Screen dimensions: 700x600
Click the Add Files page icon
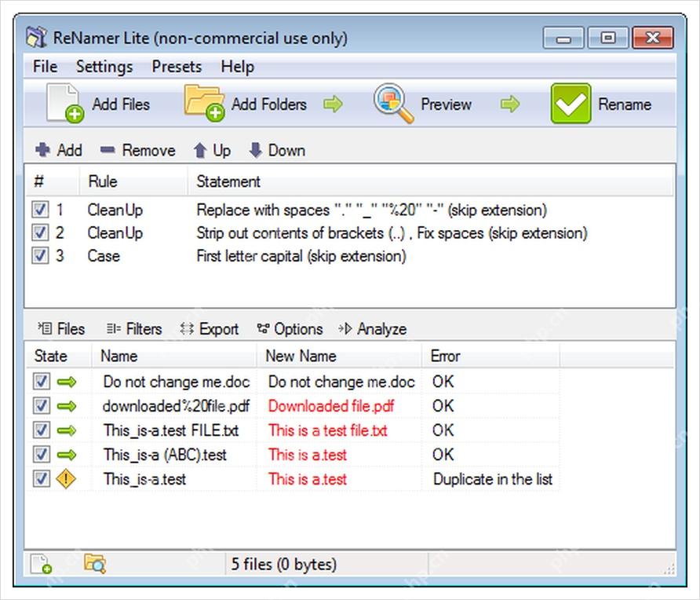[x=64, y=103]
